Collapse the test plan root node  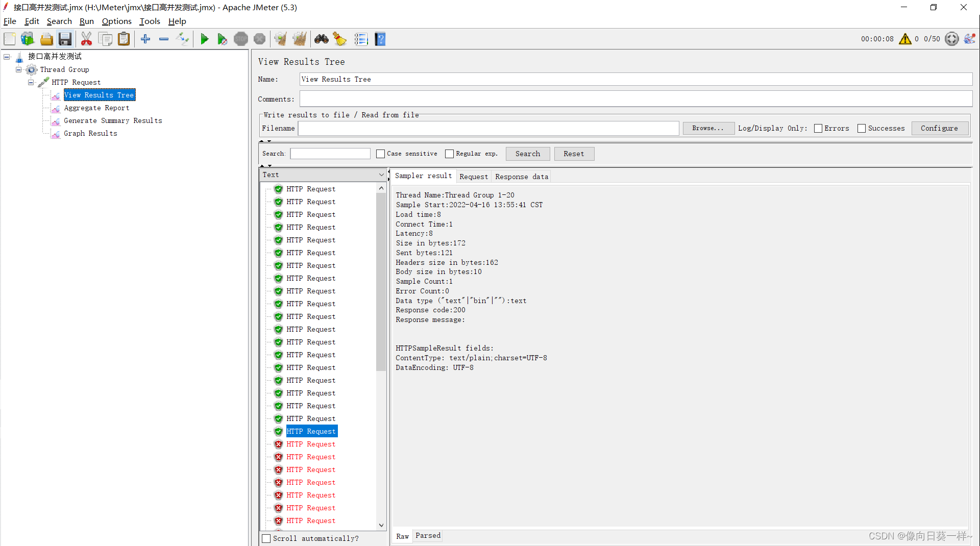(7, 57)
